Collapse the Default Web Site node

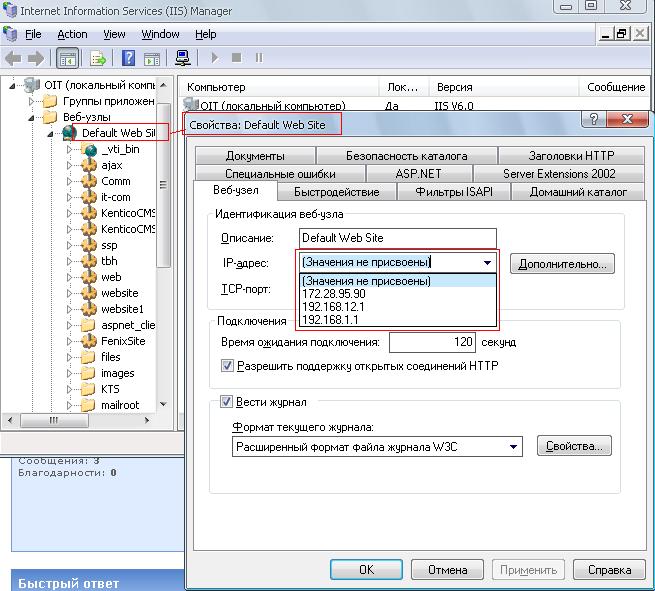[51, 134]
